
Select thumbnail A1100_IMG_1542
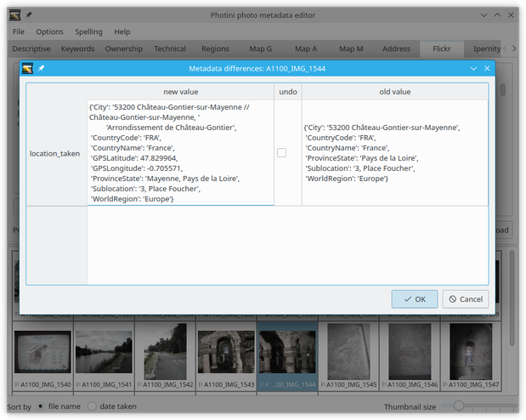(165, 356)
